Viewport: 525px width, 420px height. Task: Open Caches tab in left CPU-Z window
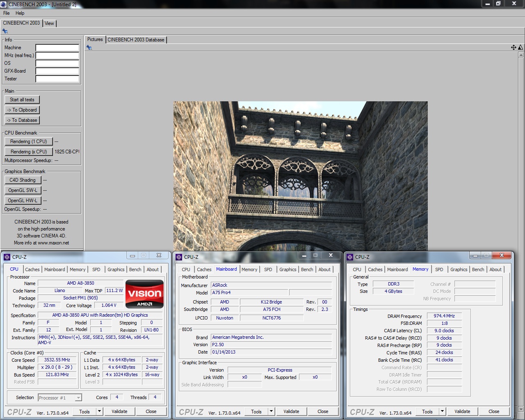(32, 269)
